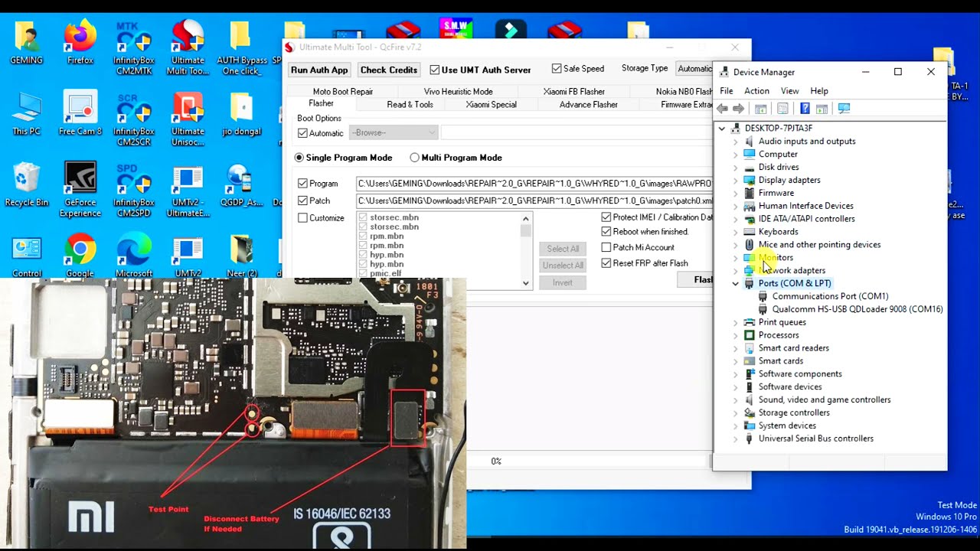
Task: Open the Storage Type dropdown
Action: click(x=694, y=69)
